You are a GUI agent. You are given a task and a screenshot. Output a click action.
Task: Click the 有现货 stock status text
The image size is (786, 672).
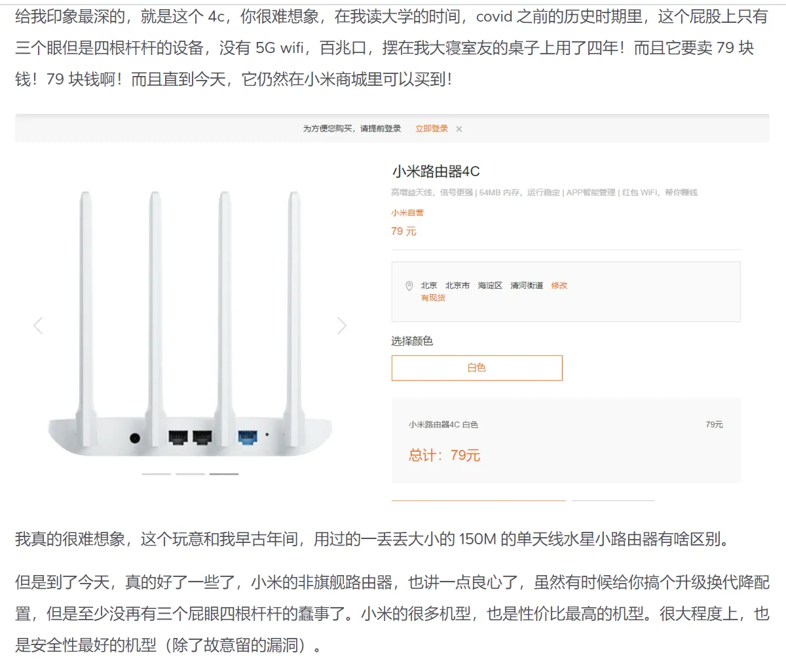[433, 298]
